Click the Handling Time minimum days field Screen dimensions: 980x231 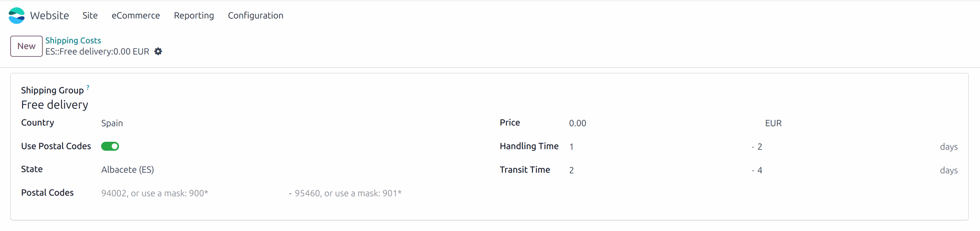(x=658, y=147)
